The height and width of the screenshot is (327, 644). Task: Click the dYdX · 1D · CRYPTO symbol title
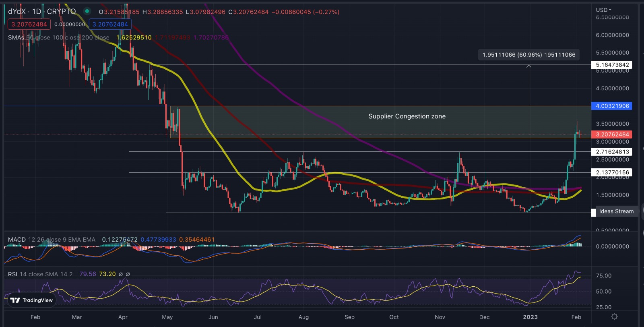[x=42, y=12]
